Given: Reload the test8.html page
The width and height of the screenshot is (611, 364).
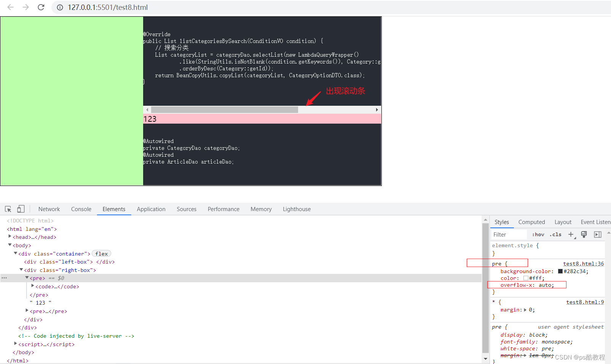Looking at the screenshot, I should coord(41,7).
